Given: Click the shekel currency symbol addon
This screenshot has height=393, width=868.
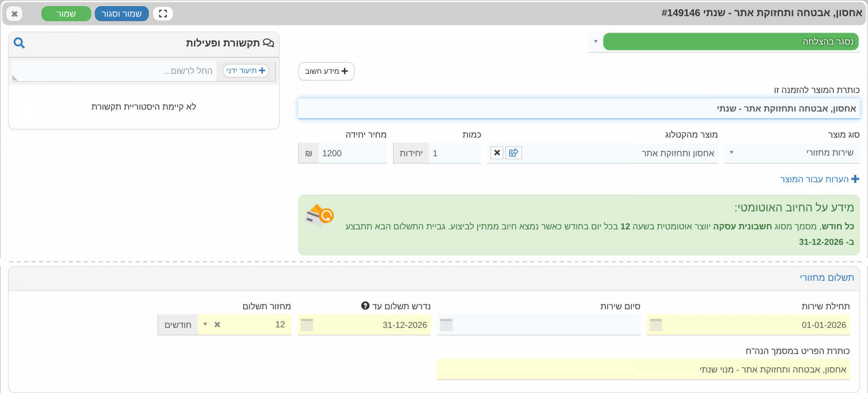Looking at the screenshot, I should pyautogui.click(x=308, y=153).
